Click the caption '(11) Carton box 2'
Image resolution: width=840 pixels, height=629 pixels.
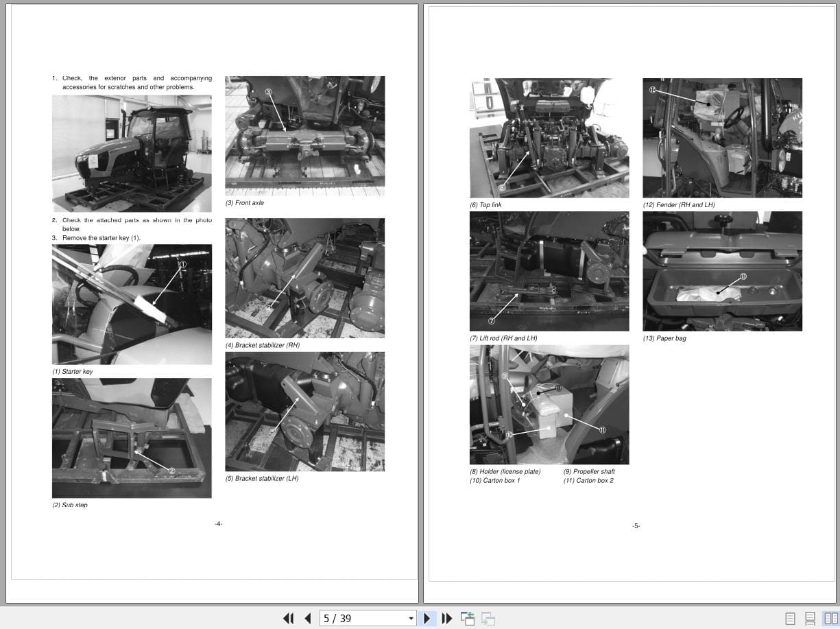coord(588,480)
